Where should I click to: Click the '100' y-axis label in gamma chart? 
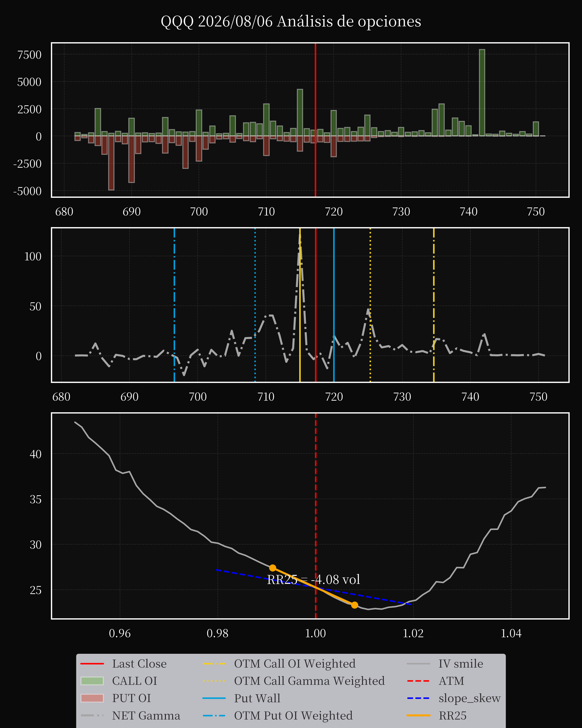pyautogui.click(x=33, y=256)
